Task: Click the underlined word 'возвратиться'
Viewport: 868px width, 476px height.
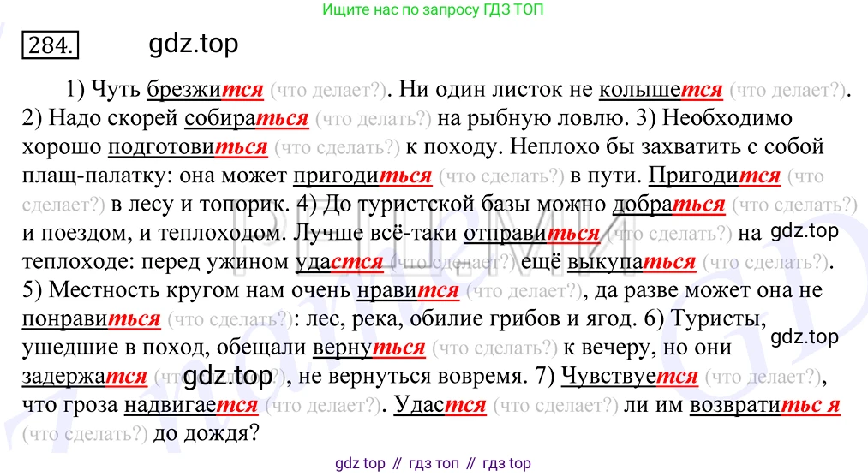Action: pos(764,406)
